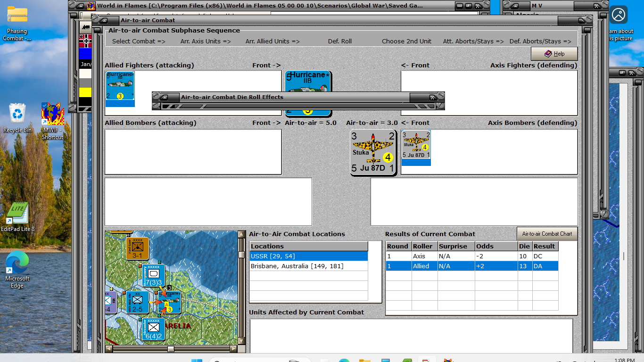Click the Round column header

[398, 247]
